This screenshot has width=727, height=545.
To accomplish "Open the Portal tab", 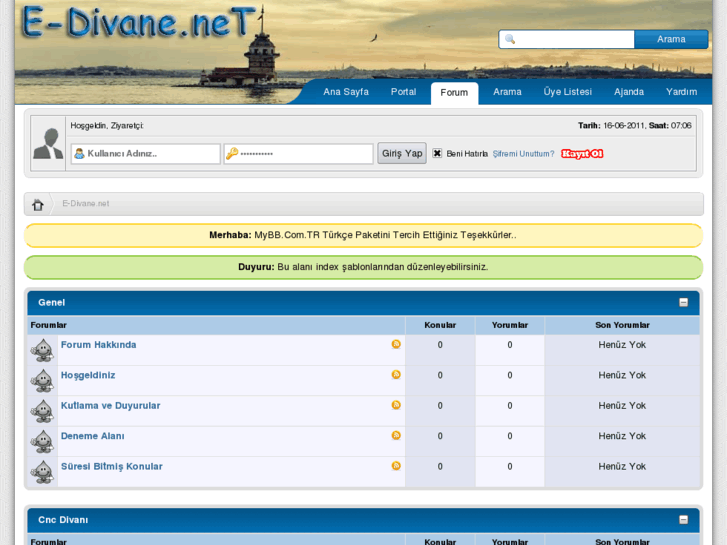I will pos(403,92).
